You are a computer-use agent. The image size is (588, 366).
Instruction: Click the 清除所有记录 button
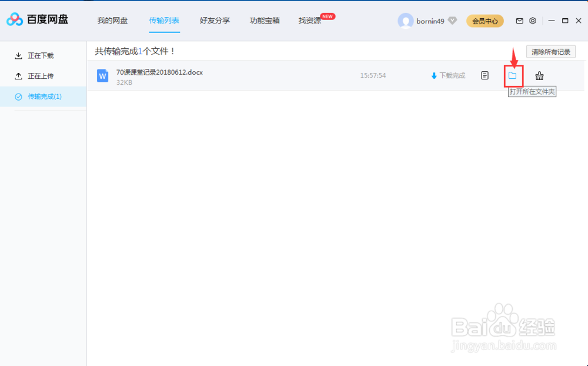point(550,52)
